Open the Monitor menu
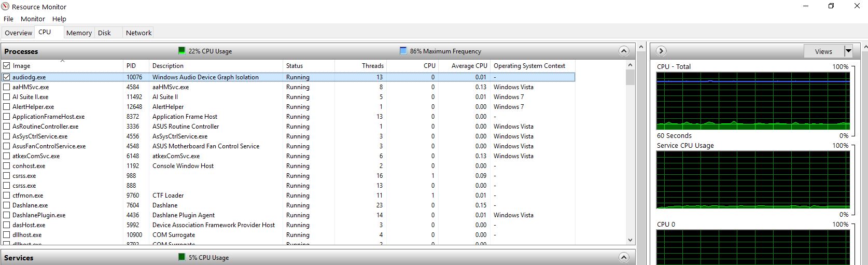The width and height of the screenshot is (868, 265). click(33, 19)
